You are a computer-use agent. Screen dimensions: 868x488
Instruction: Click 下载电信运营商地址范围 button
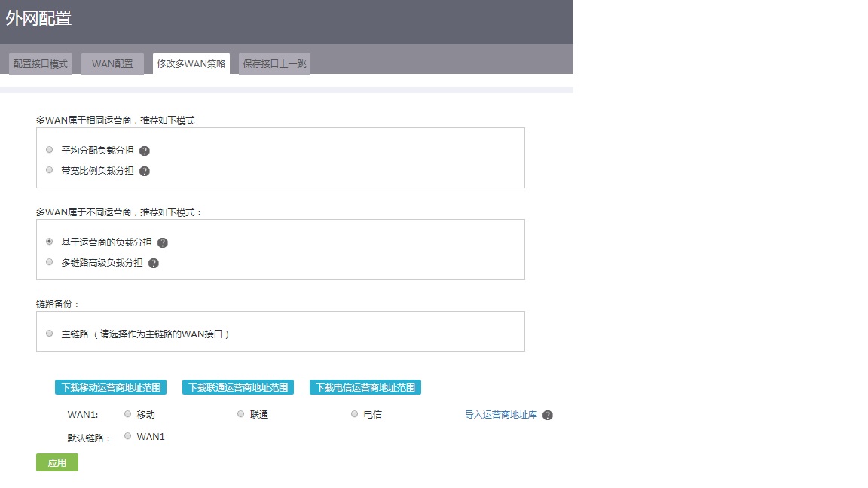tap(365, 387)
